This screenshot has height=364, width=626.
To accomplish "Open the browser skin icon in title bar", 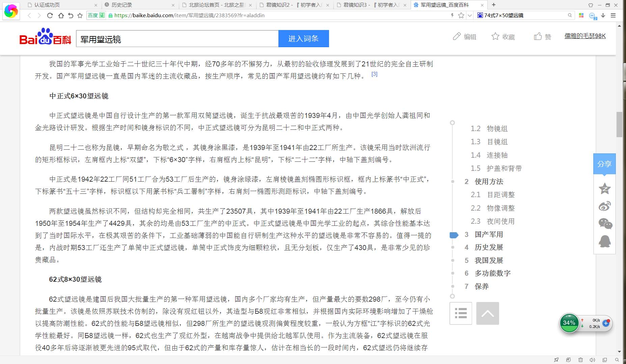I will [591, 5].
